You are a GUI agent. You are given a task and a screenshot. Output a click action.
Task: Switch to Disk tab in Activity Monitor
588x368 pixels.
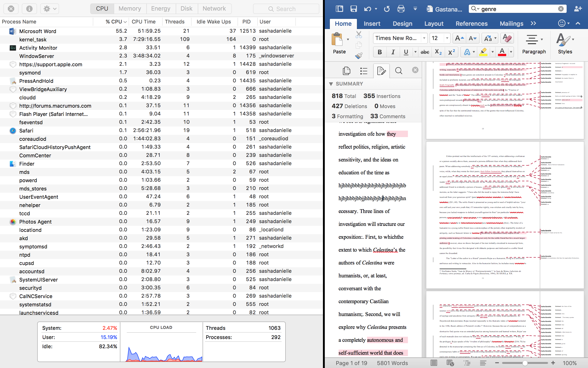pos(186,9)
